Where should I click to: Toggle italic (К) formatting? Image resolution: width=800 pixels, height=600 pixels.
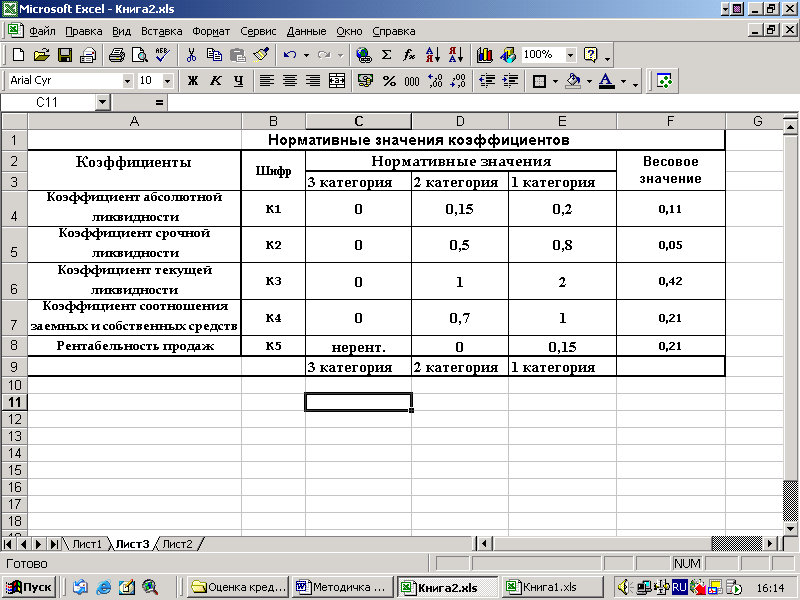point(216,81)
